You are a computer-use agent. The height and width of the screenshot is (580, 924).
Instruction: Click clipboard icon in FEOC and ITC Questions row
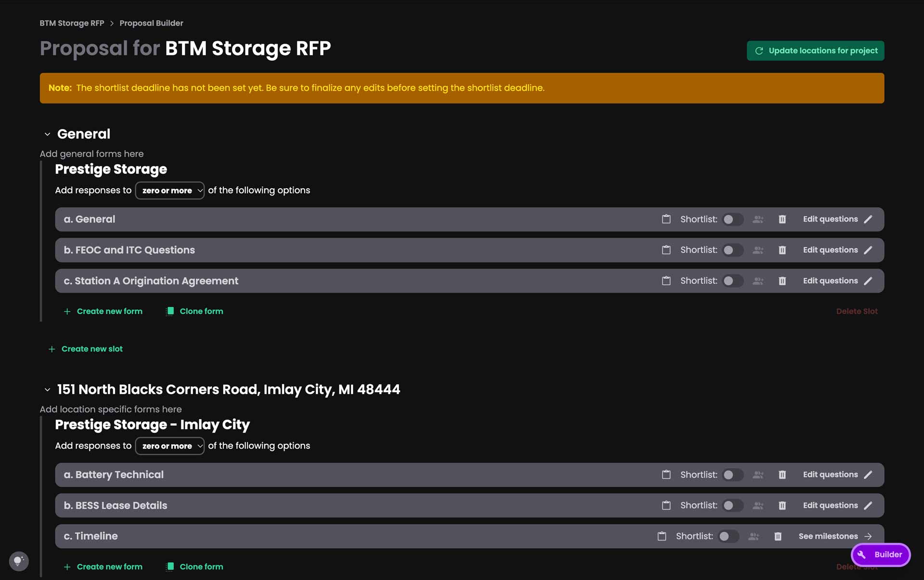point(666,250)
